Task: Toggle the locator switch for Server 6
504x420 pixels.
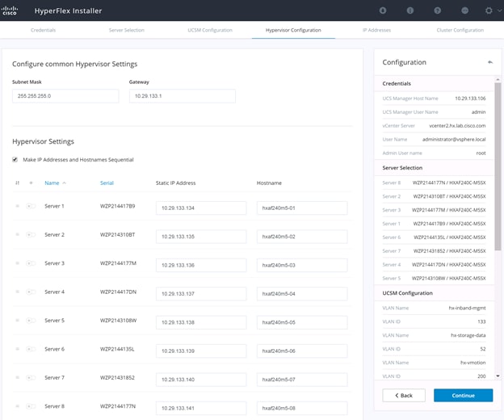Action: [x=31, y=349]
